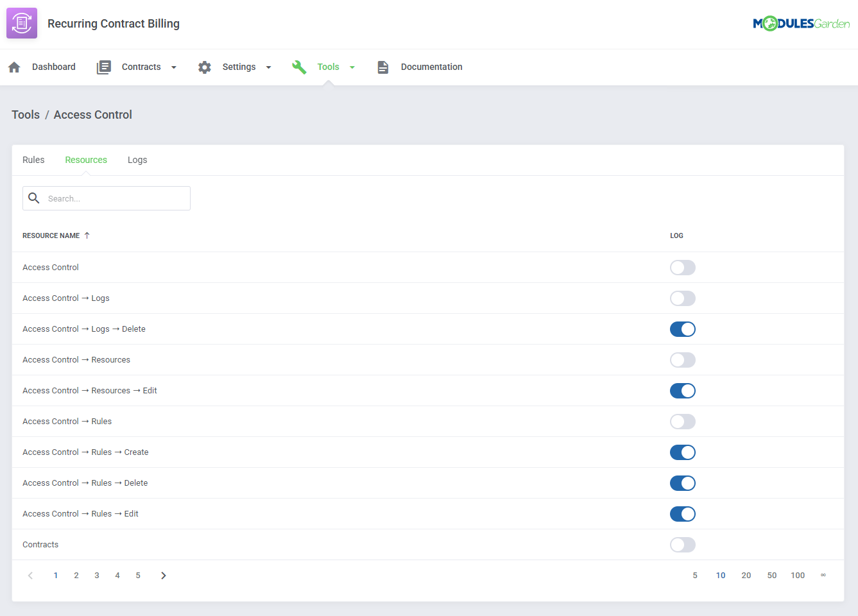Click the Search input field
The height and width of the screenshot is (616, 858).
point(107,198)
